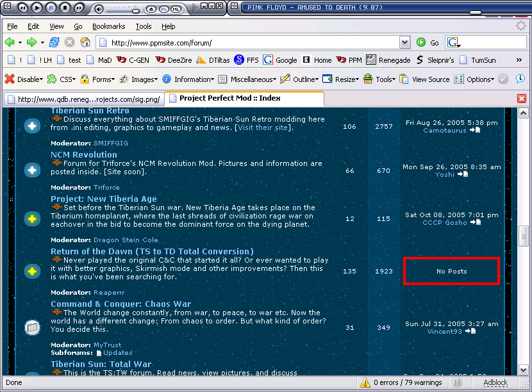Expand the back button history dropdown

20,43
